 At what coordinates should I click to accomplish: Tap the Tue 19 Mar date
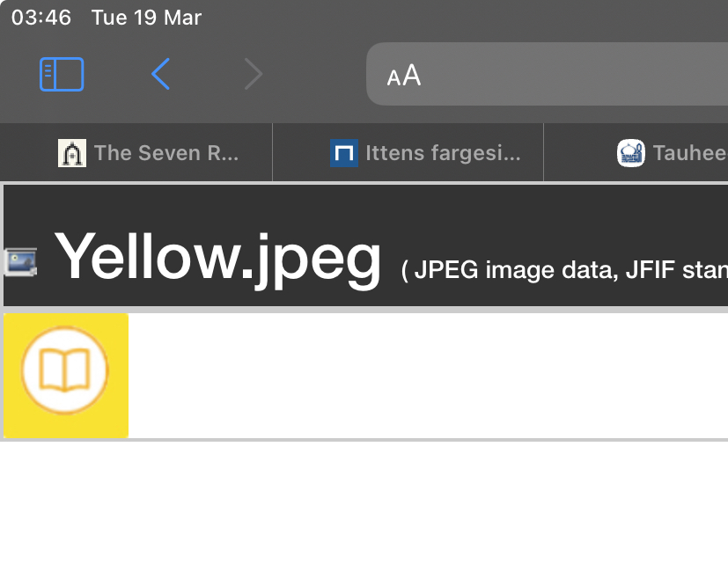146,18
